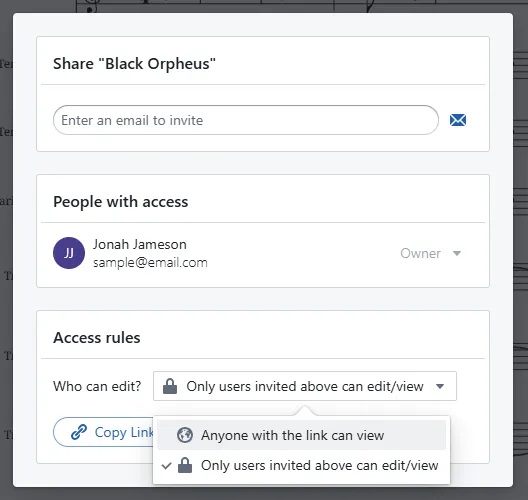Select 'Anyone with the link can view'

(x=301, y=435)
